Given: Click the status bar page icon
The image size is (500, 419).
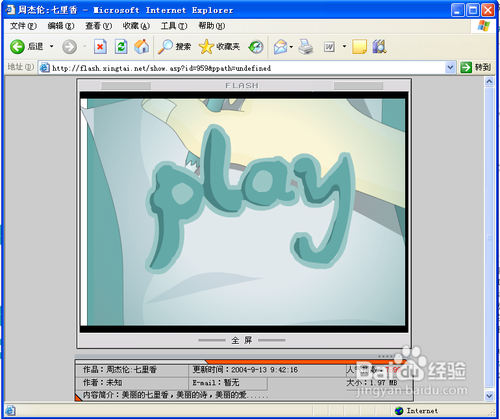Looking at the screenshot, I should click(10, 411).
